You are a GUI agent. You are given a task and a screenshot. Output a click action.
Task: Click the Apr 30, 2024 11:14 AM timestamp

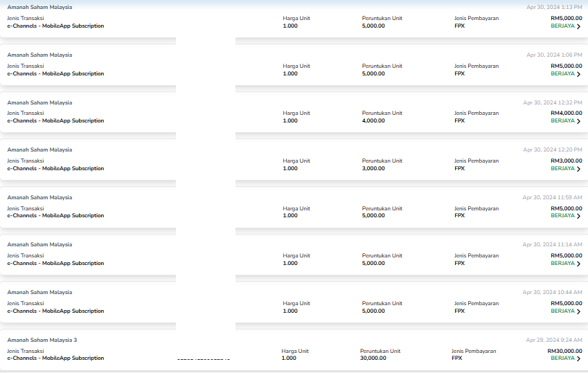553,244
